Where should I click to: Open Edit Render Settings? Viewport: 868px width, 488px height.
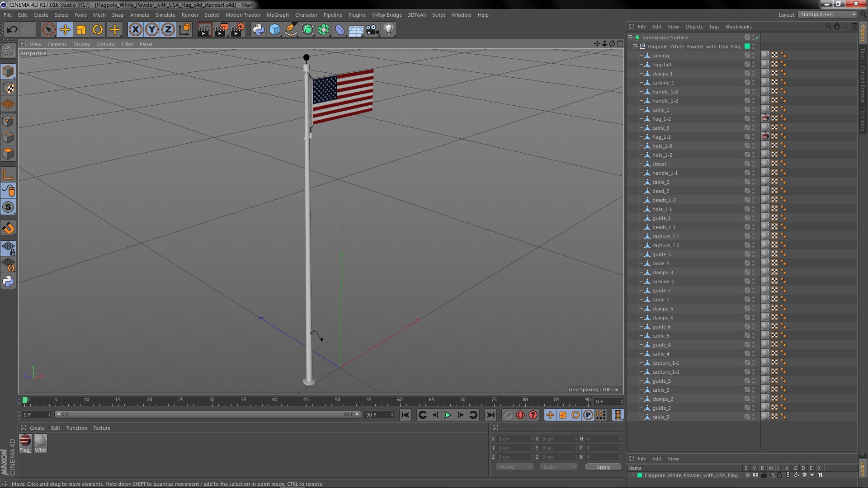click(237, 30)
